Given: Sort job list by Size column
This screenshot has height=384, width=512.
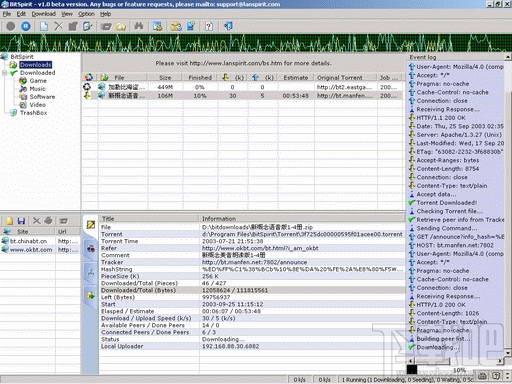Looking at the screenshot, I should [165, 77].
